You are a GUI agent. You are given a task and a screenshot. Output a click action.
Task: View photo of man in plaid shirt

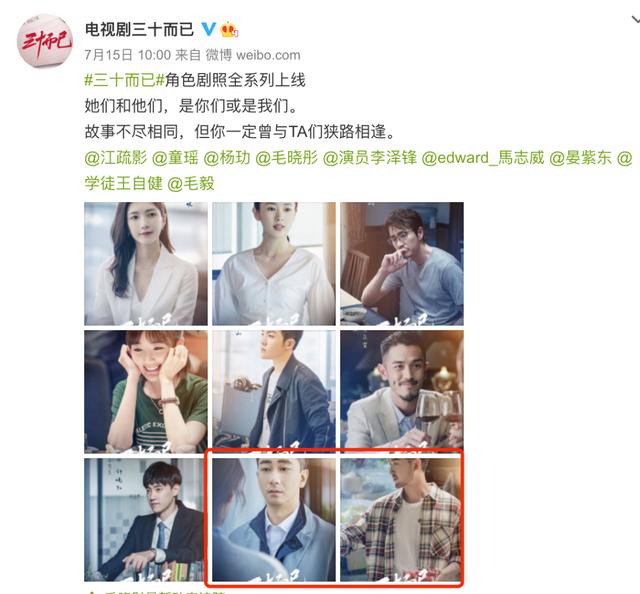402,520
